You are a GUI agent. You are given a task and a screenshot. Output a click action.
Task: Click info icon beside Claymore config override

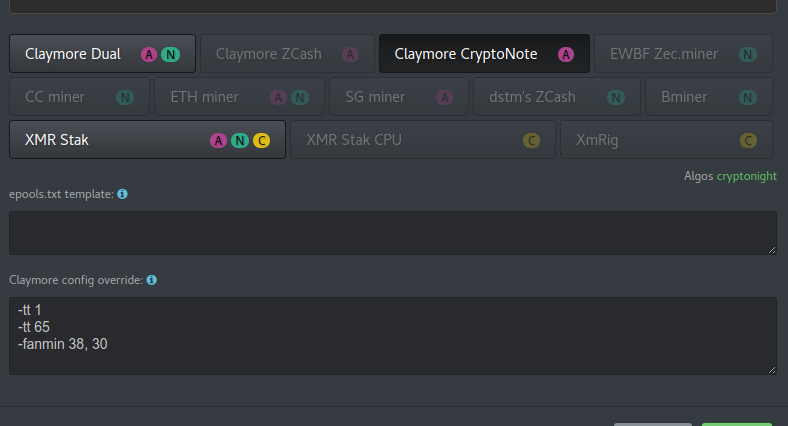[152, 281]
